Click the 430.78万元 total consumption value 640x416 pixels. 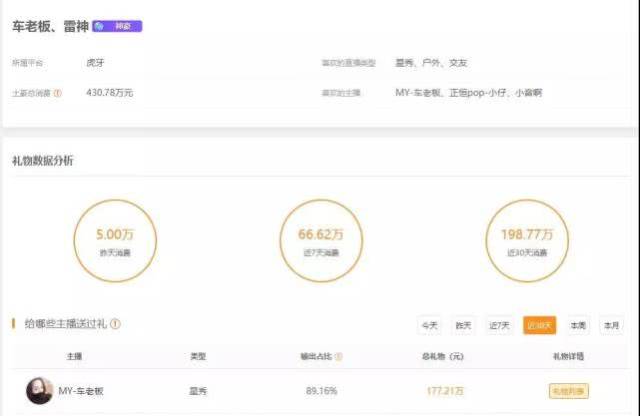pyautogui.click(x=109, y=93)
